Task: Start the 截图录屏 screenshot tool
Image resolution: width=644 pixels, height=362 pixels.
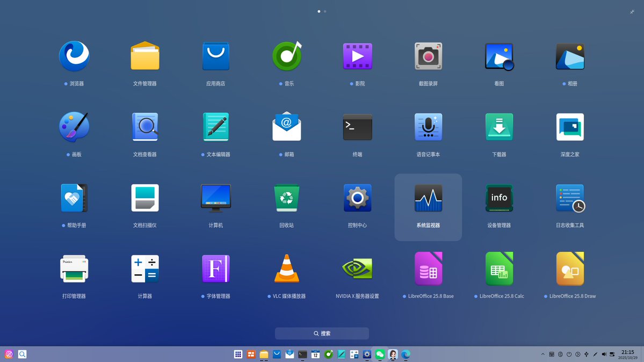Action: click(428, 56)
